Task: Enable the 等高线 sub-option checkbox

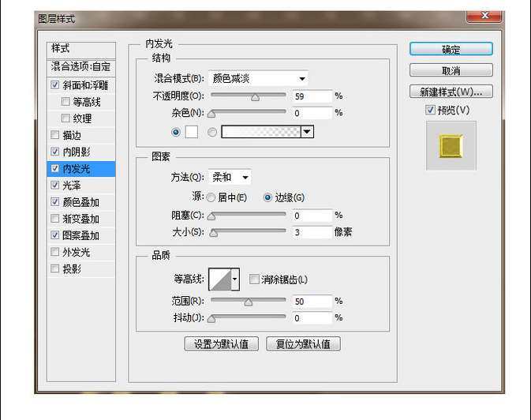Action: 65,101
